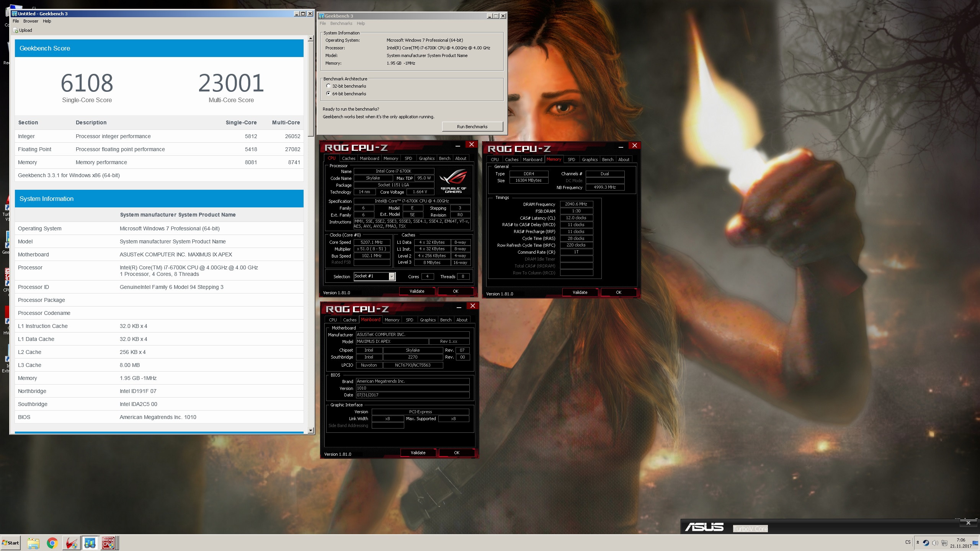Switch to Geekbench in the taskbar
The image size is (980, 551).
pos(90,543)
